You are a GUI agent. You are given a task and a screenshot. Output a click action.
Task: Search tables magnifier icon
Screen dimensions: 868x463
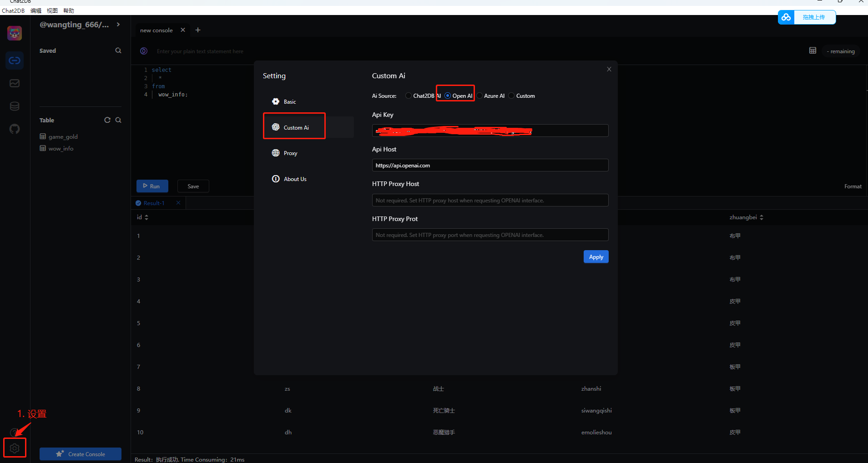point(118,120)
